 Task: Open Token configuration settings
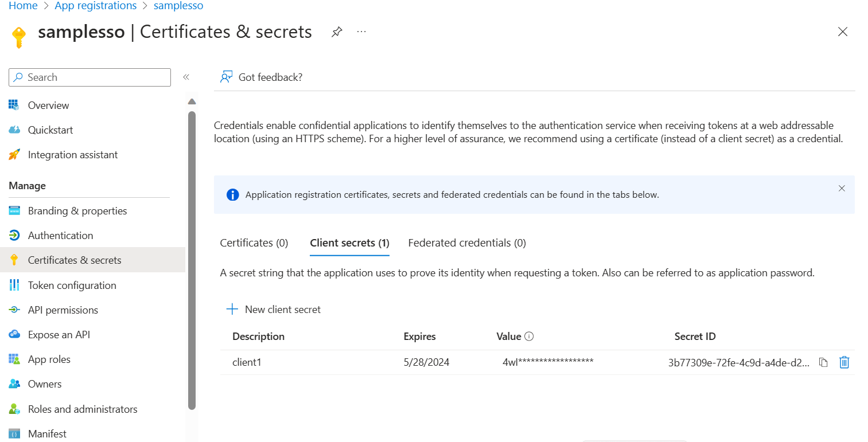tap(72, 285)
